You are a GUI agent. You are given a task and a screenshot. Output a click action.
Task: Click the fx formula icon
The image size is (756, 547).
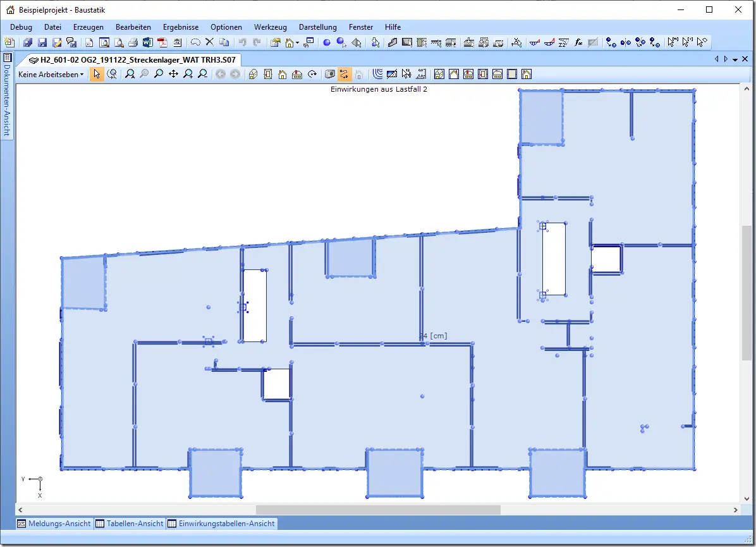click(x=578, y=42)
